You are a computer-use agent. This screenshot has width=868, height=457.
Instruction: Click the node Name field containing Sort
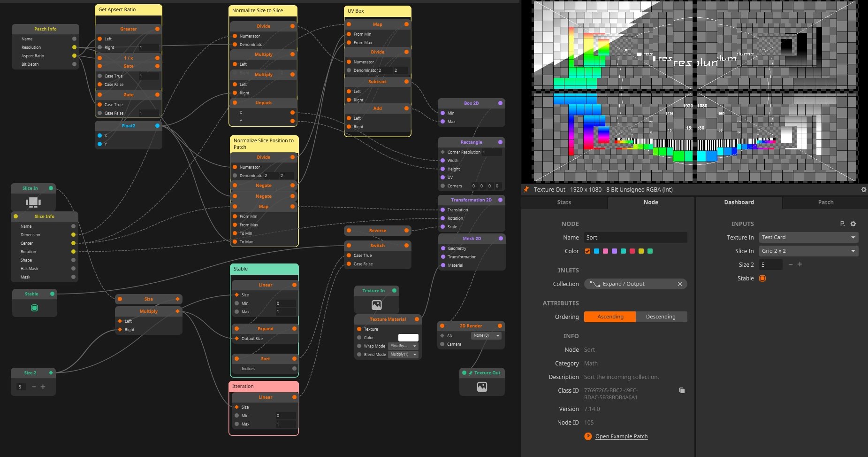click(635, 237)
